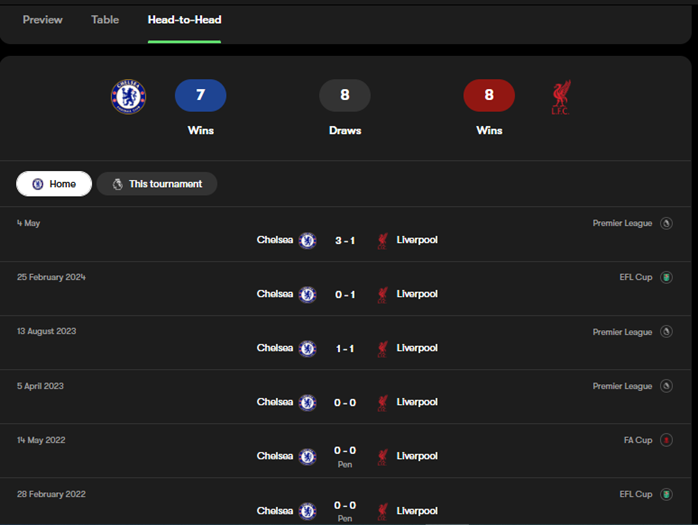The image size is (698, 525).
Task: Click Chelsea badge in the 3 - 1 match row
Action: (308, 240)
